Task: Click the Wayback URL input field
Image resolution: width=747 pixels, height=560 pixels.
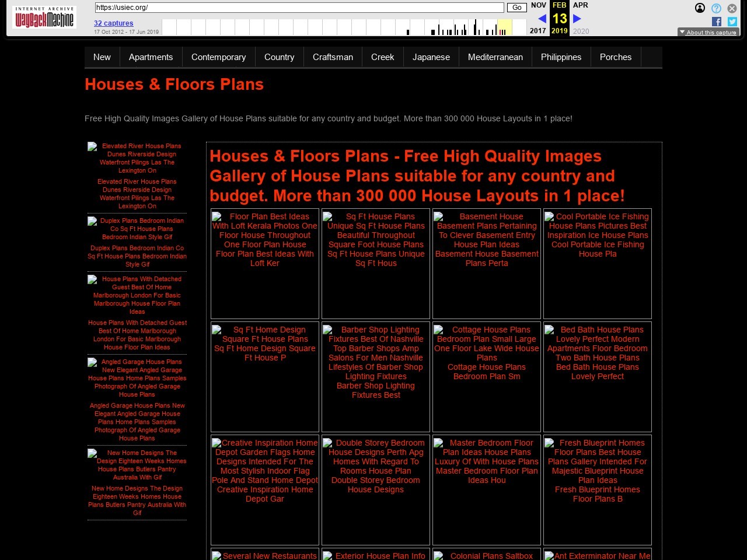Action: pos(299,8)
